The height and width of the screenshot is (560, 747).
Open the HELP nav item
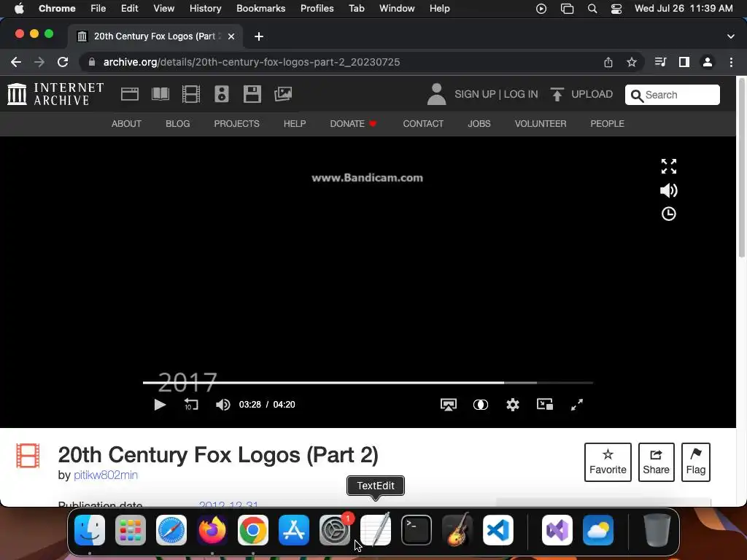tap(295, 124)
